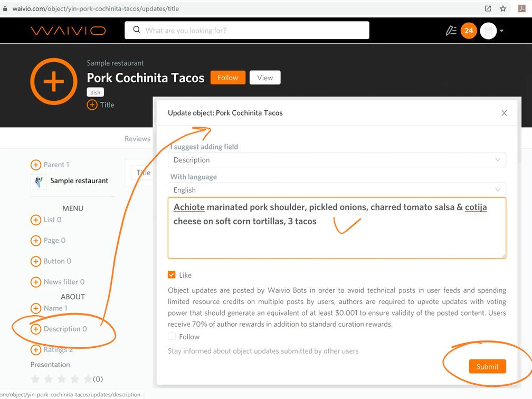Expand the user avatar menu arrow
Image resolution: width=532 pixels, height=399 pixels.
(x=501, y=31)
